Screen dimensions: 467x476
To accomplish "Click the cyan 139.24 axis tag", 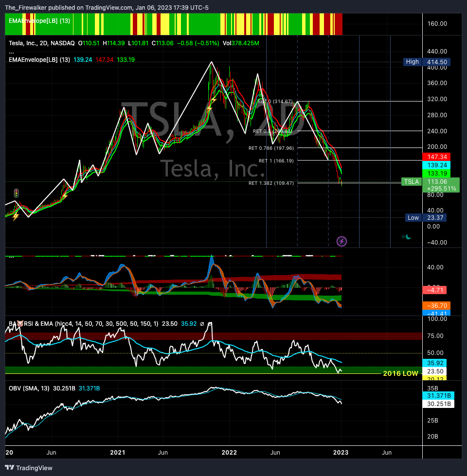I will pos(436,165).
